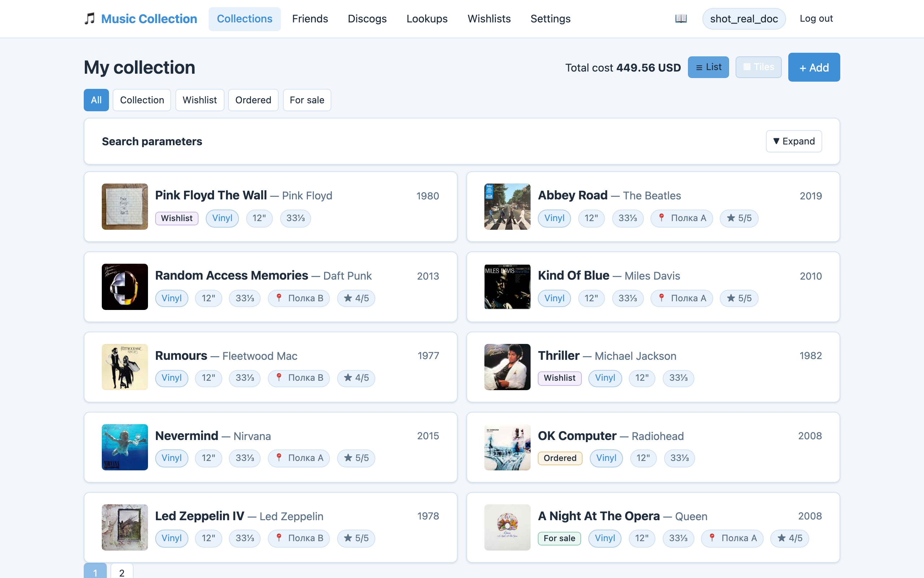Click the star icon on Nevermind
Image resolution: width=924 pixels, height=578 pixels.
[348, 458]
